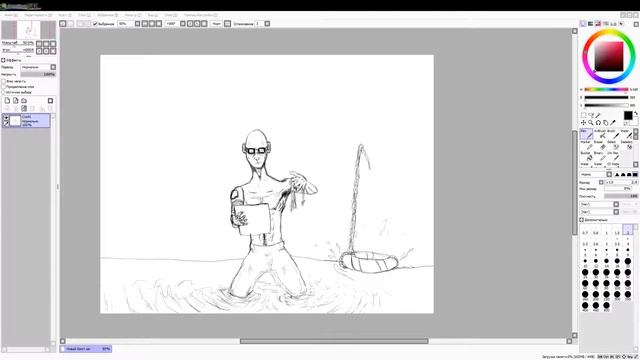Toggle the RGB slider panel icon
640x360 pixels.
(591, 24)
